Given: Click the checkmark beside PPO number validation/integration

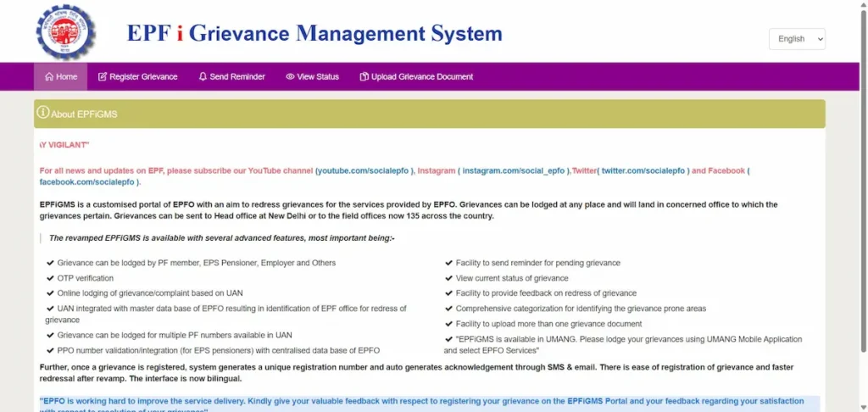Looking at the screenshot, I should [50, 350].
